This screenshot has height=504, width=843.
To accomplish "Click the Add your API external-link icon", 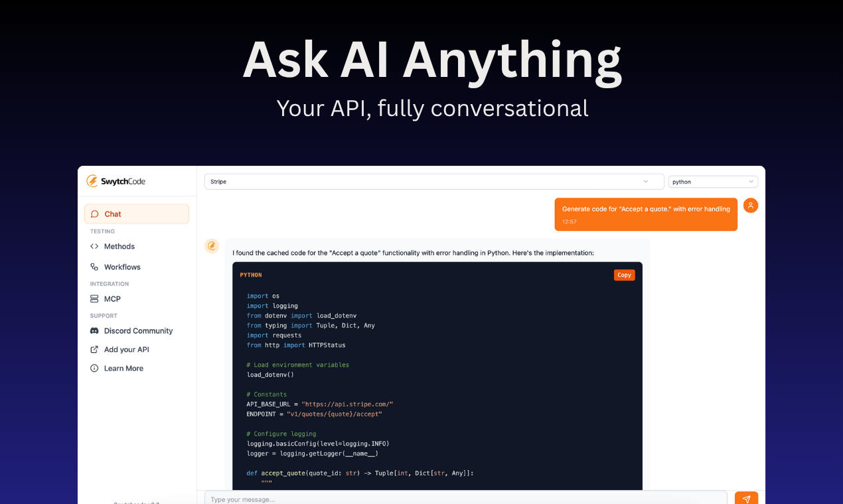I will point(94,349).
